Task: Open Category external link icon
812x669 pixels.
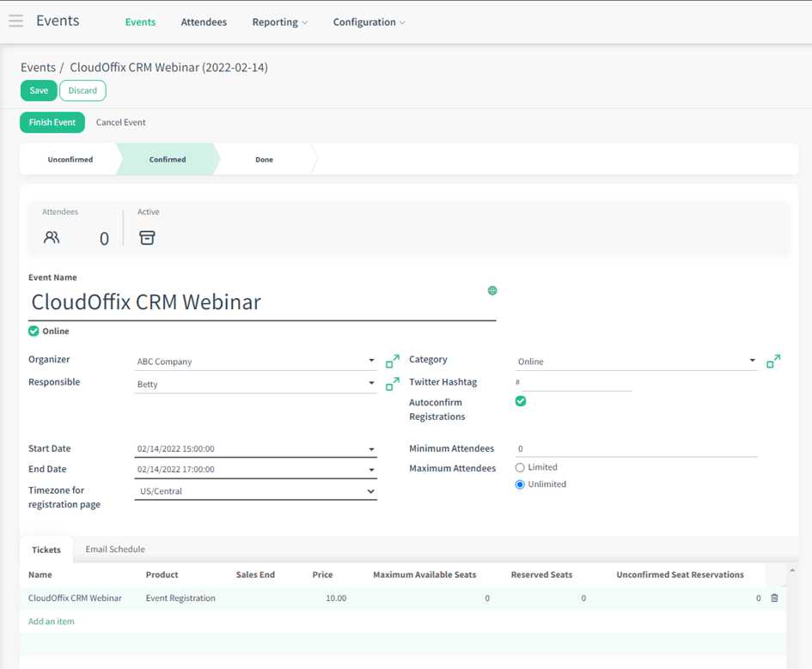Action: [773, 362]
